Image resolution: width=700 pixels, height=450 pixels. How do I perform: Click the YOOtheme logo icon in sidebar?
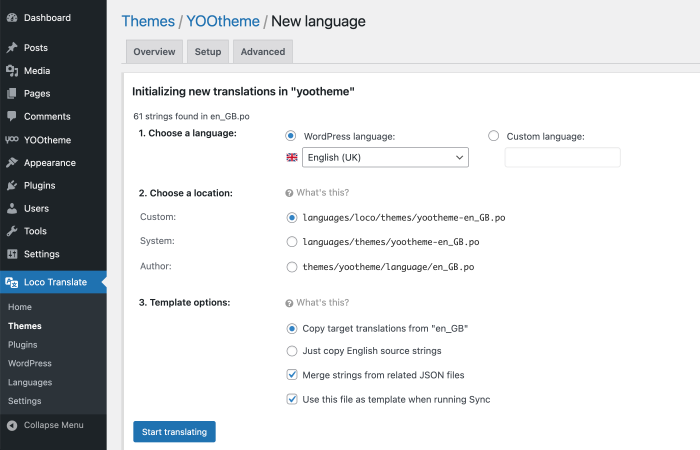point(12,139)
